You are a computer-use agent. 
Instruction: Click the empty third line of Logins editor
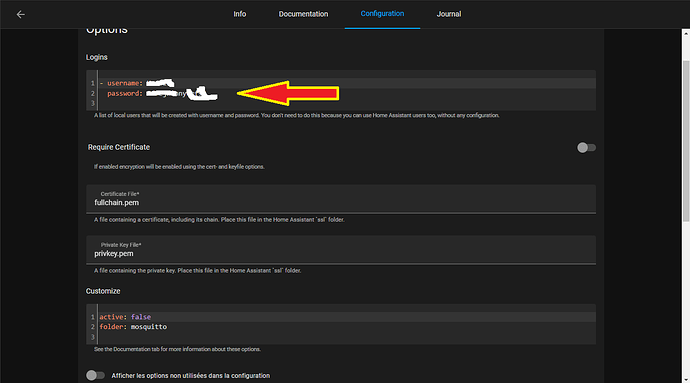[x=347, y=103]
